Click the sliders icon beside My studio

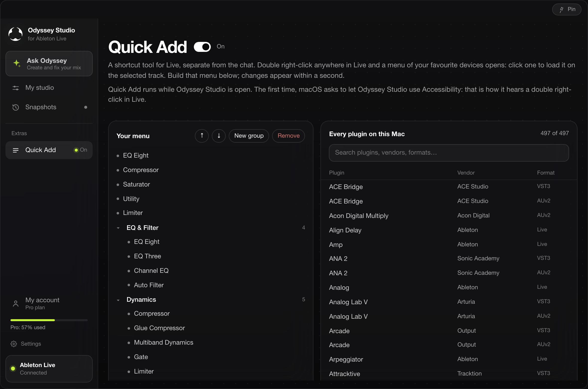click(16, 88)
